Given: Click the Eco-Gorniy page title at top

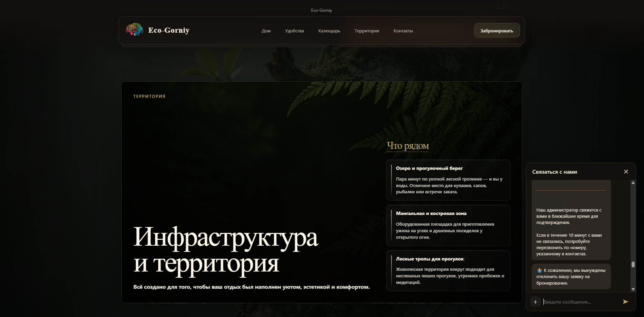Looking at the screenshot, I should point(321,10).
